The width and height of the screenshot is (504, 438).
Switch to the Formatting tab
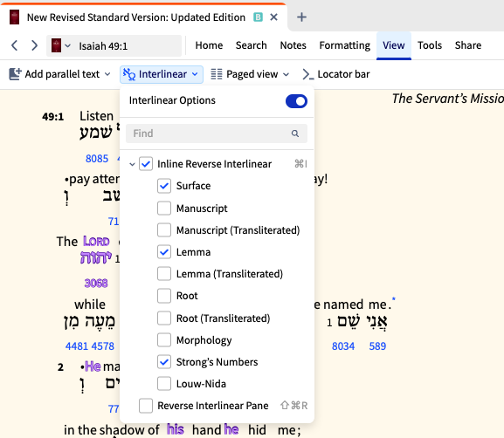tap(344, 45)
